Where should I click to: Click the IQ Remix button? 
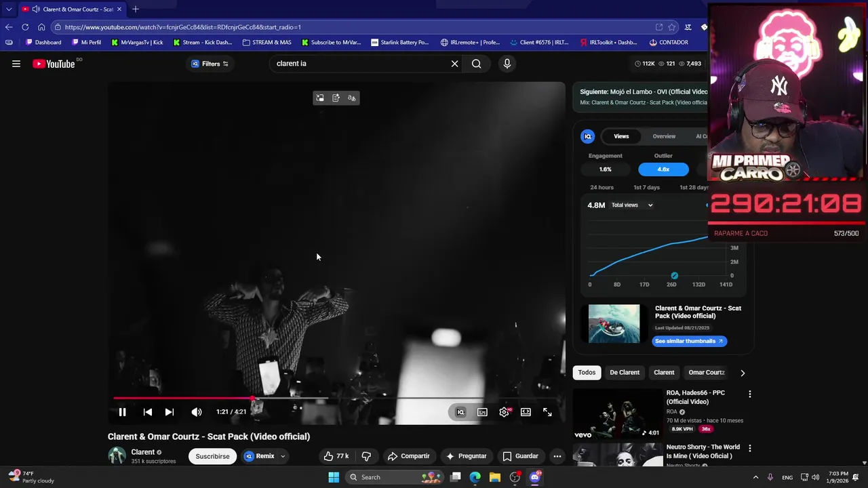259,456
